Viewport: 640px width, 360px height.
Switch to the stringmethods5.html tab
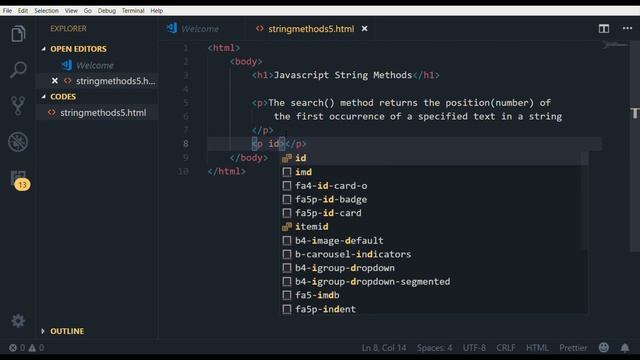click(311, 29)
